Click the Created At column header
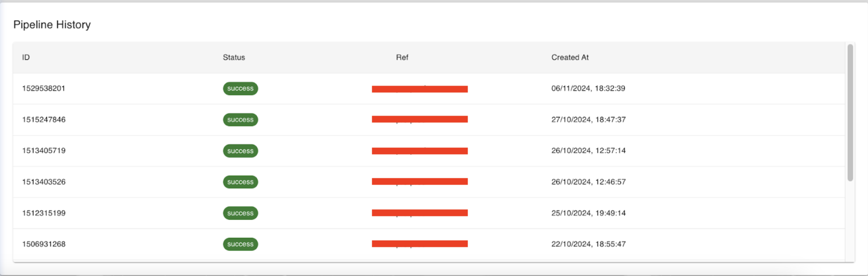 point(570,57)
